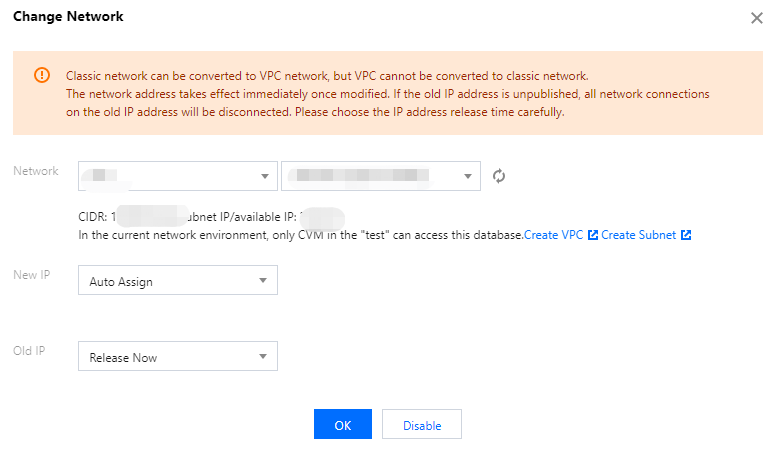The height and width of the screenshot is (451, 773).
Task: Click external-link icon beside Create Subnet
Action: (686, 235)
